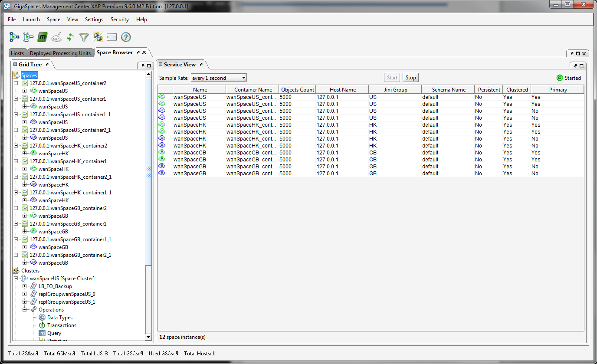
Task: Click the Grid Tree panel's top-right undock arrow
Action: (x=143, y=66)
